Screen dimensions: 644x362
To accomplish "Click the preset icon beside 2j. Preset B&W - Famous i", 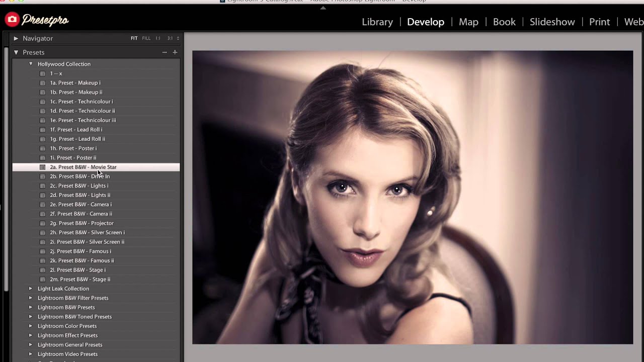I will (x=43, y=251).
